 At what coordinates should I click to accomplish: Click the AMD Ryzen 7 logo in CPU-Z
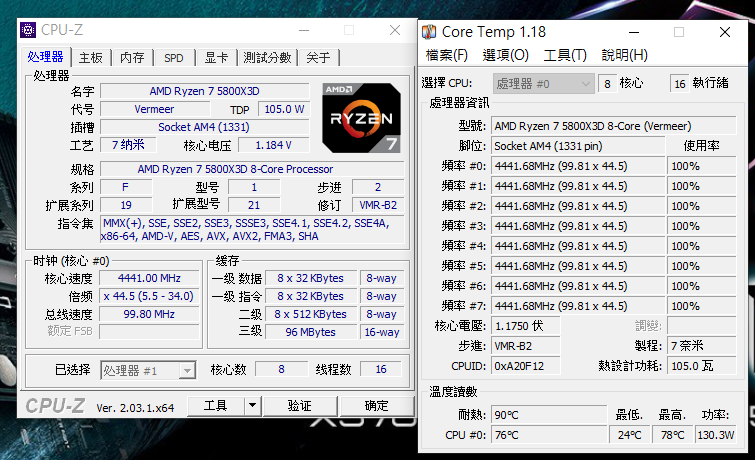click(x=361, y=118)
